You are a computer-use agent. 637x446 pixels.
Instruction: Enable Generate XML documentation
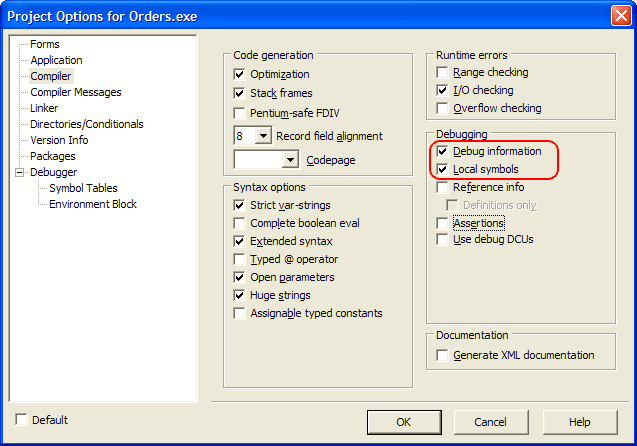(442, 355)
